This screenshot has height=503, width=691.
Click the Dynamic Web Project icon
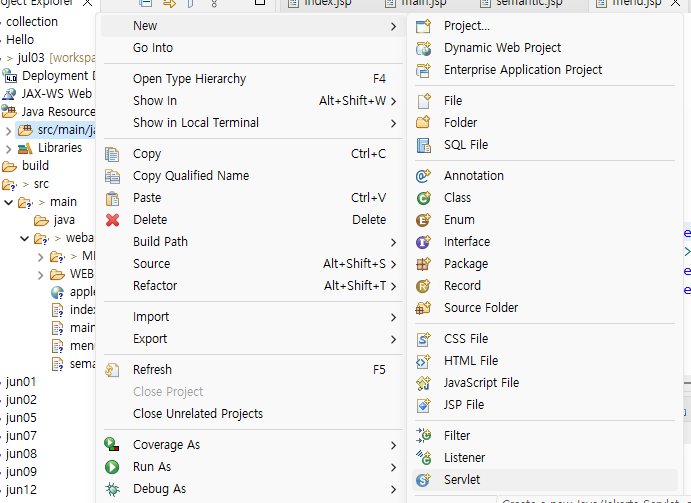[424, 48]
